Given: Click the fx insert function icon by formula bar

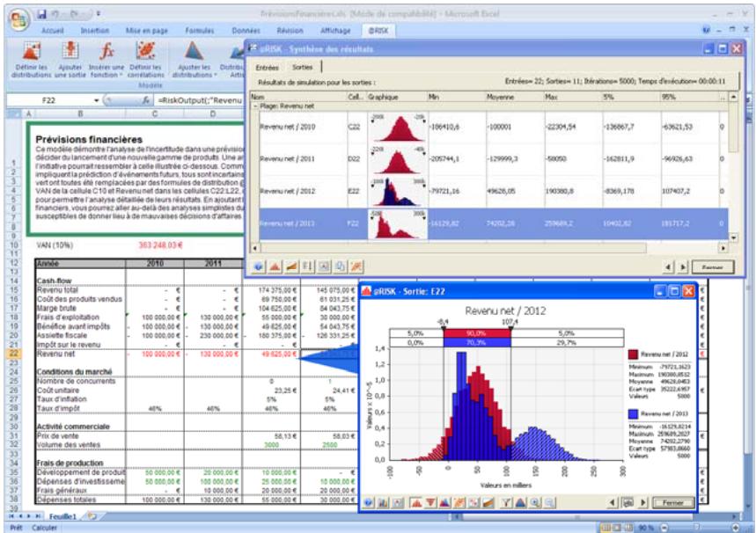Looking at the screenshot, I should 144,100.
